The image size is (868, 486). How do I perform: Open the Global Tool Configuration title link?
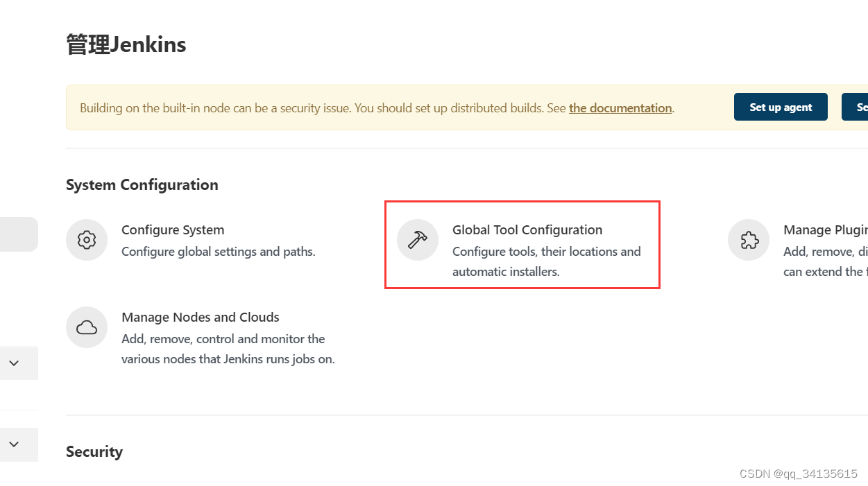(527, 229)
